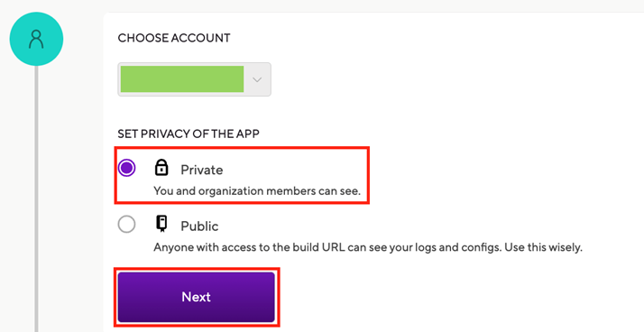Click the Private option label
The image size is (644, 332).
click(x=202, y=170)
